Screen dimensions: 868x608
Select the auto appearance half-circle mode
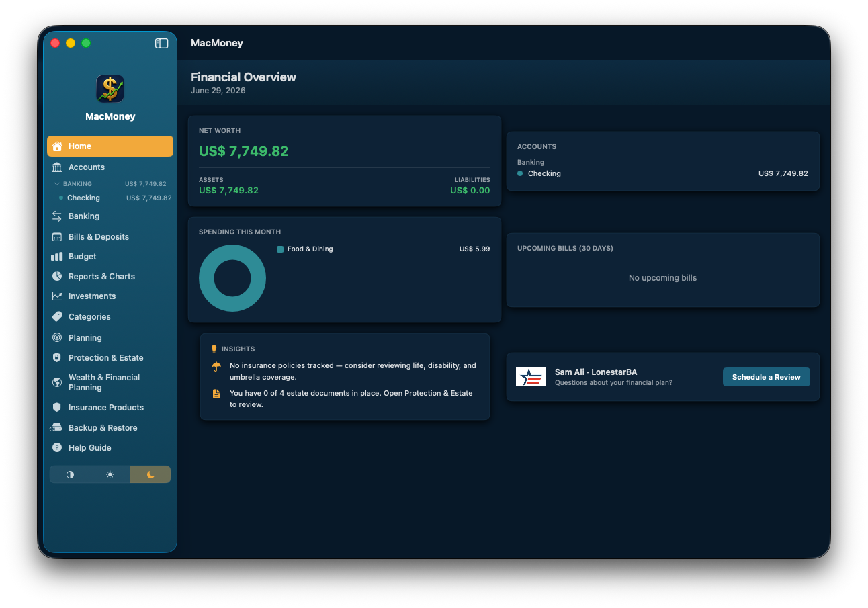pos(70,475)
